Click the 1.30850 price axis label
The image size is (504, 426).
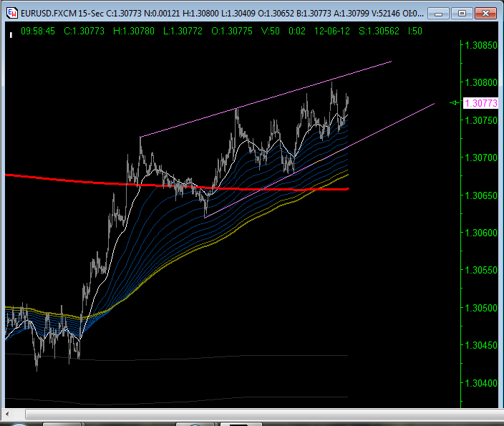[480, 45]
